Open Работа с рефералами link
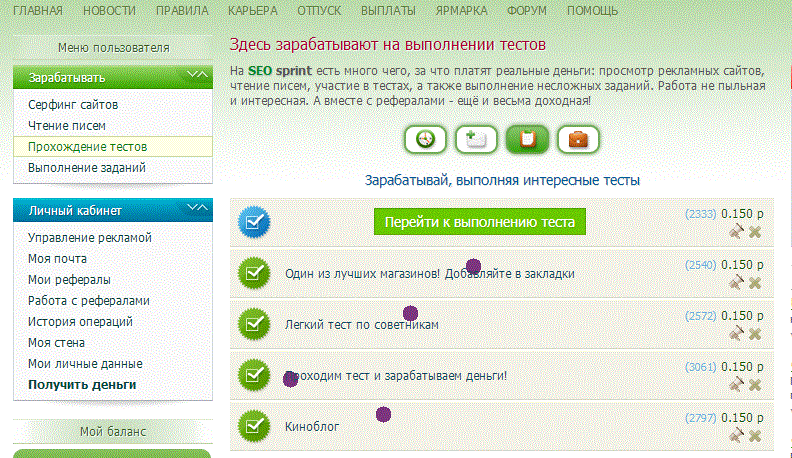Viewport: 792px width, 458px height. [x=89, y=300]
